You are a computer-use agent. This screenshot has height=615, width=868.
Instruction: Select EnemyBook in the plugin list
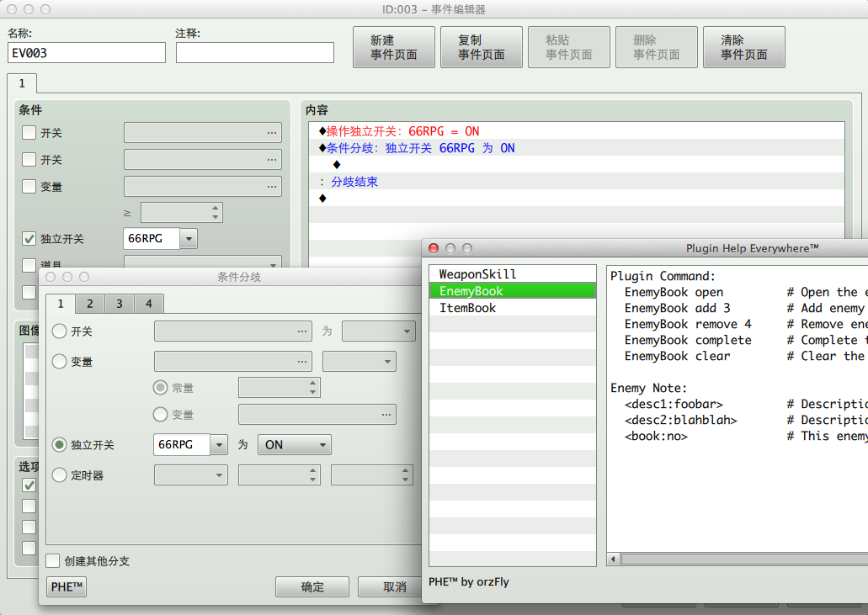click(x=513, y=291)
